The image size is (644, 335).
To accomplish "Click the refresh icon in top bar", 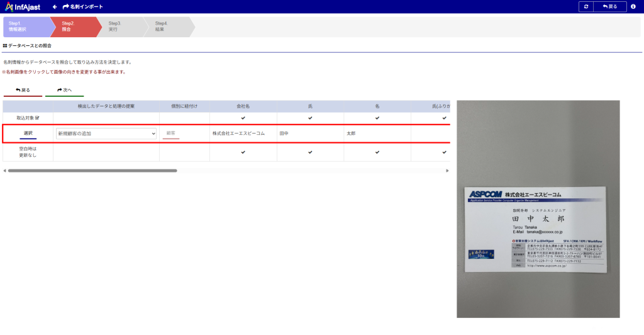I will tap(586, 6).
